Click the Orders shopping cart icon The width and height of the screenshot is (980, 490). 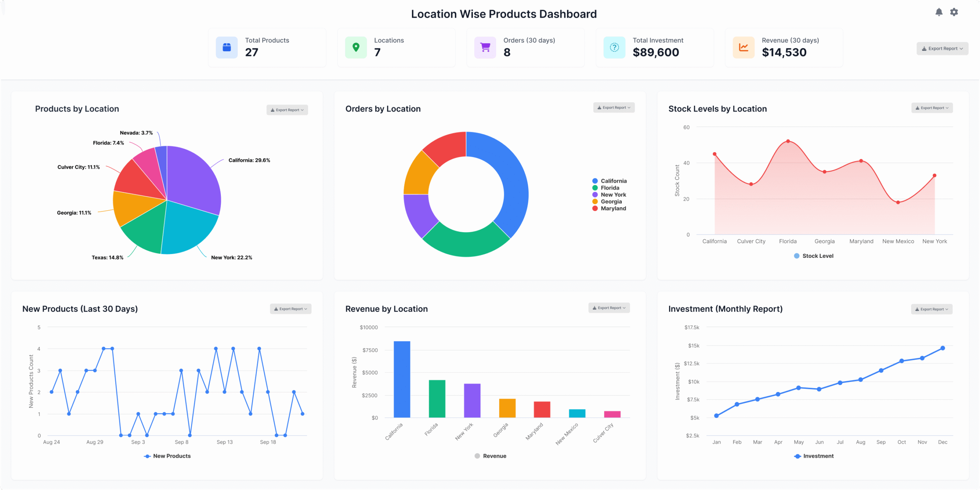[x=485, y=47]
